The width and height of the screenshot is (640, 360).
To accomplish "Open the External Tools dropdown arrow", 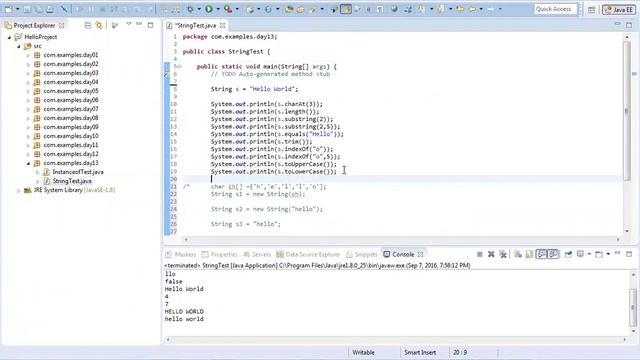I will 237,9.
